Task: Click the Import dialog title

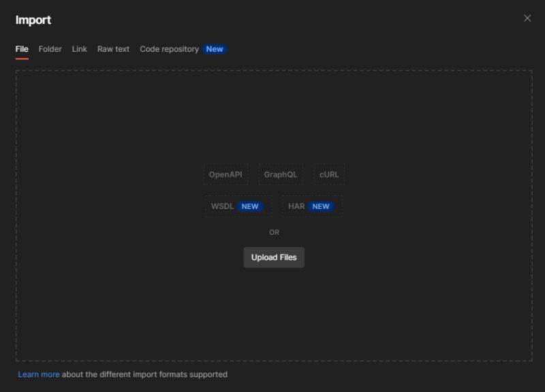Action: (x=33, y=20)
